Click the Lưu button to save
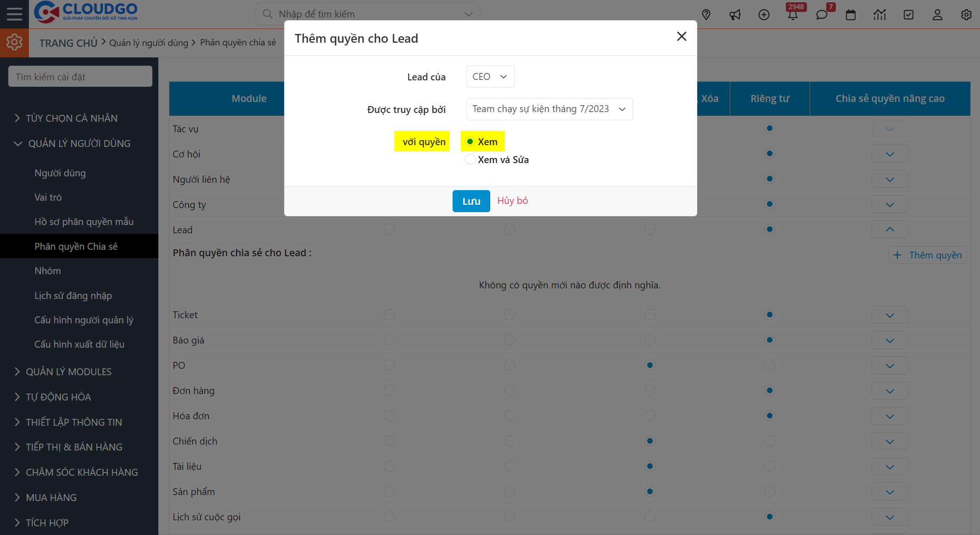The height and width of the screenshot is (535, 980). point(471,201)
